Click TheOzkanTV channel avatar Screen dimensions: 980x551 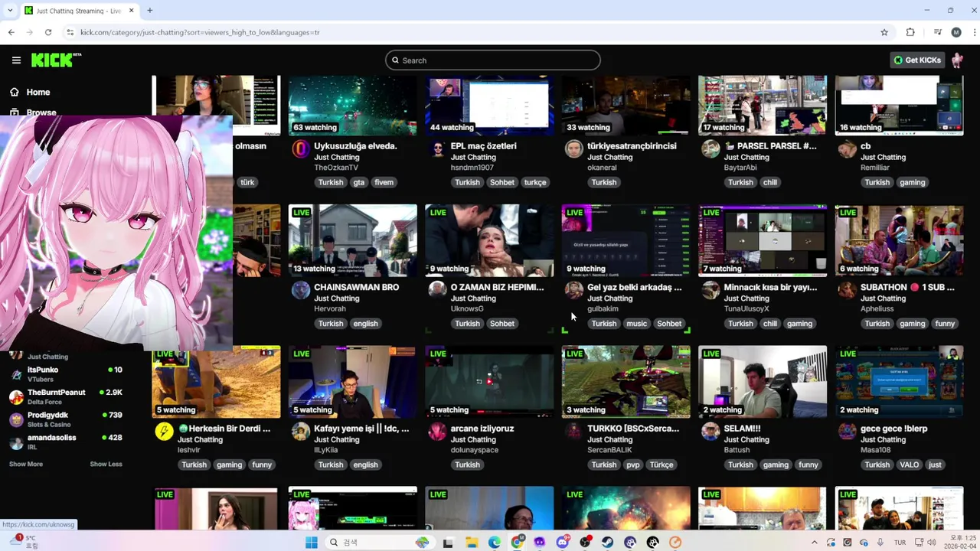tap(301, 148)
